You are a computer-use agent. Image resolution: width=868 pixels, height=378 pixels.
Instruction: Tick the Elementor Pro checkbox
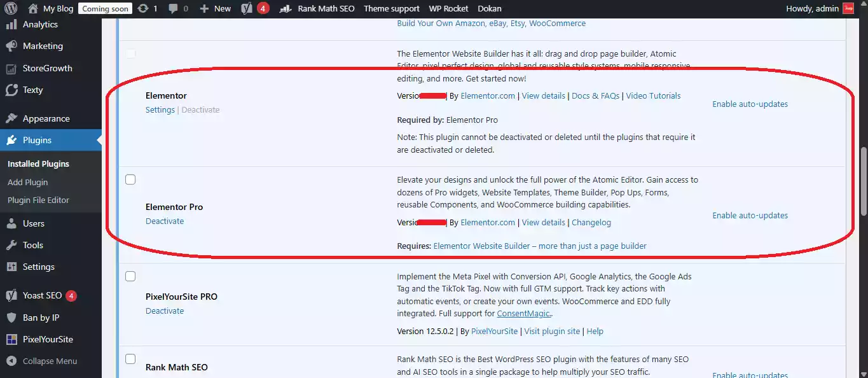point(130,179)
